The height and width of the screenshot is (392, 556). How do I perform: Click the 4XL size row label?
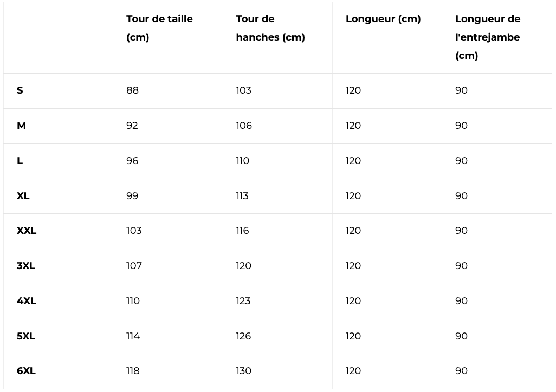pos(27,301)
